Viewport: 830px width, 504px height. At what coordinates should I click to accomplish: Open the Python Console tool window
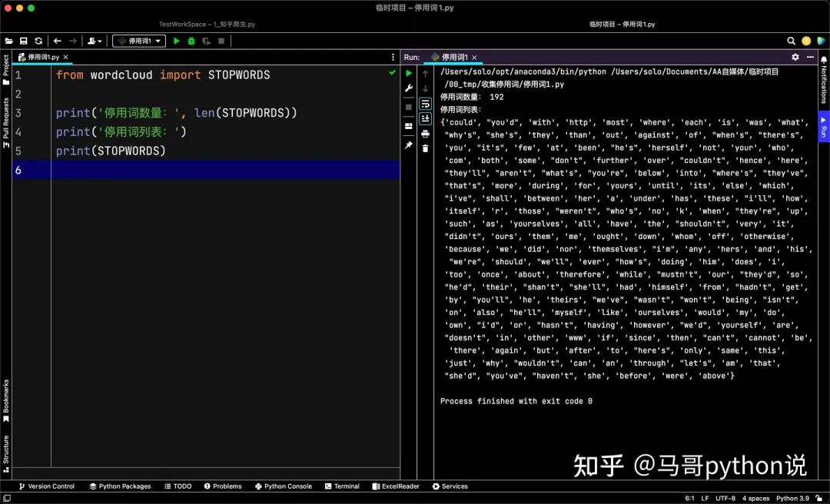click(283, 486)
